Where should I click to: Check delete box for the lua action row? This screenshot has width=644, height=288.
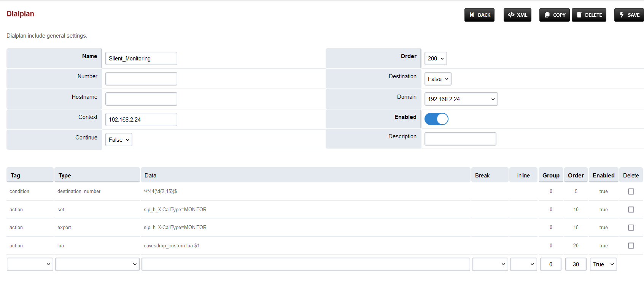pyautogui.click(x=631, y=246)
